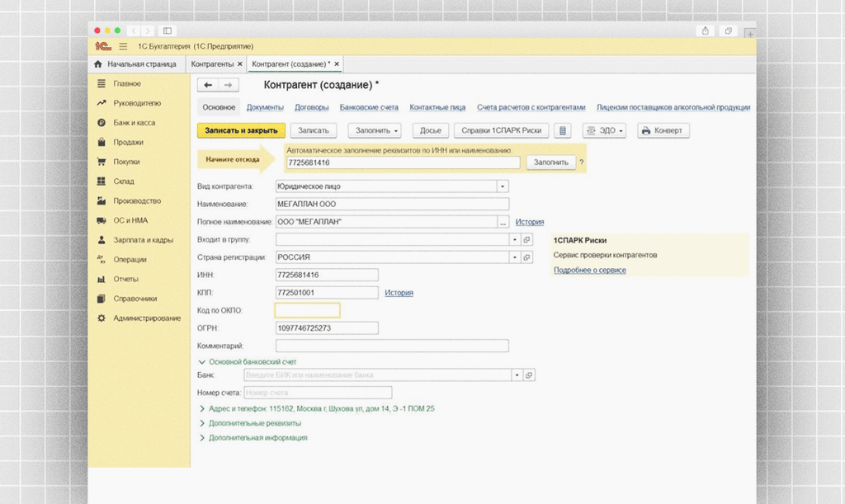Screen dimensions: 845x504
Task: Click the ИНН field in the form
Action: [x=327, y=276]
